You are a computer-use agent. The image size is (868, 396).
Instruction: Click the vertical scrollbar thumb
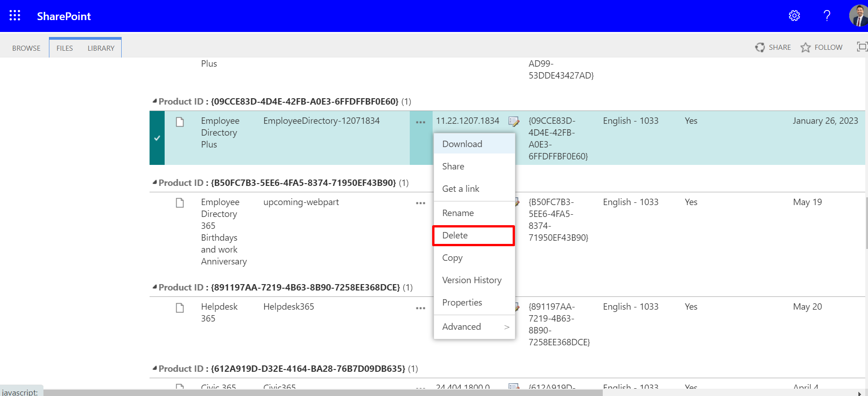pos(866,223)
